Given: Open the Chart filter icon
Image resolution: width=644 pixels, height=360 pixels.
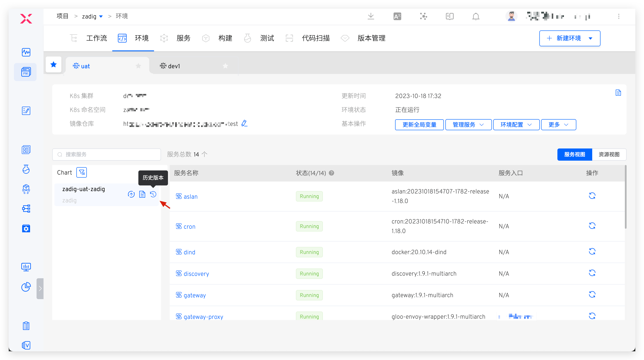Looking at the screenshot, I should (x=82, y=172).
